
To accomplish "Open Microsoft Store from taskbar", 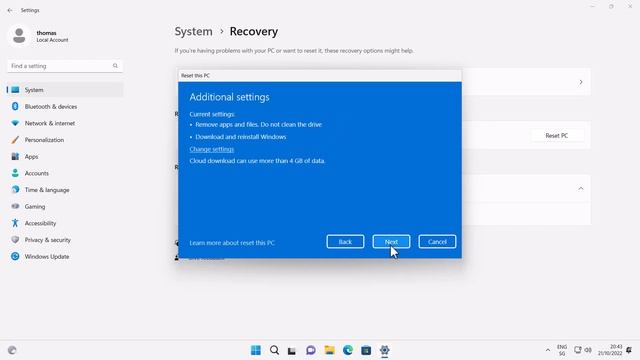I will [366, 350].
